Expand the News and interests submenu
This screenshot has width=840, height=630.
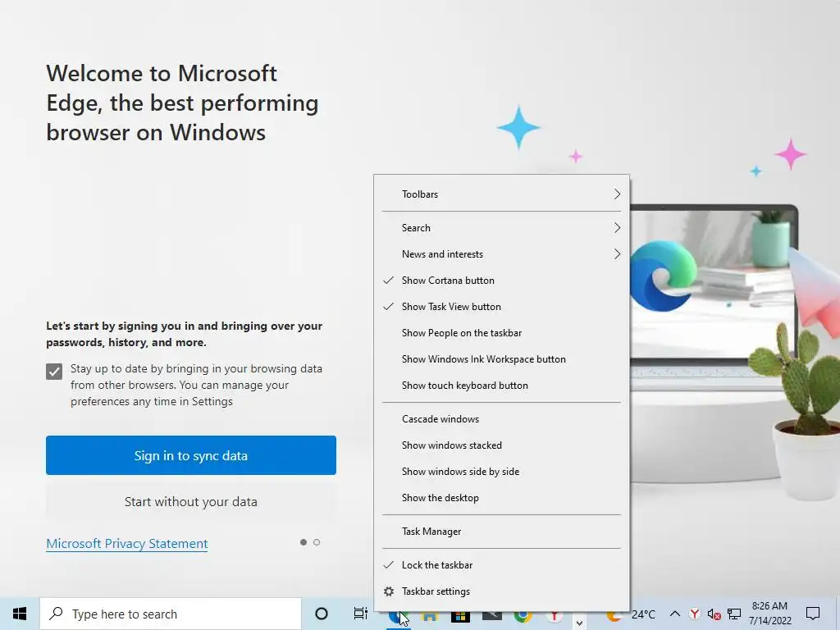point(501,254)
